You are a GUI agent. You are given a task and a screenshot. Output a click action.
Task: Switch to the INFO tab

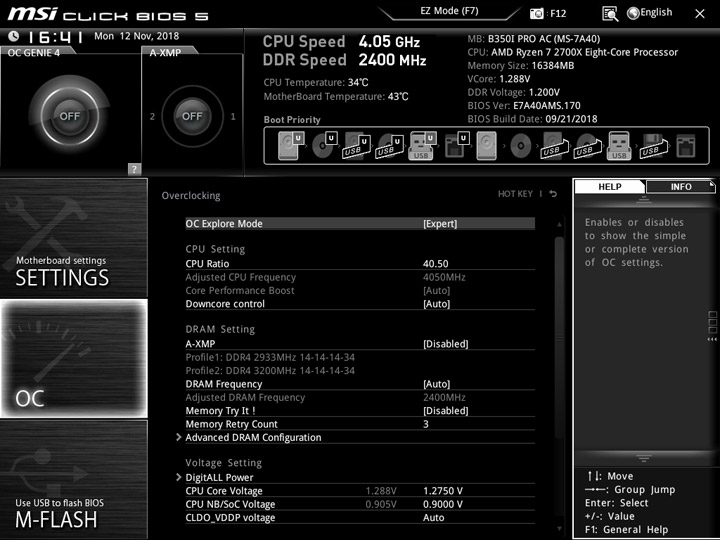pyautogui.click(x=681, y=186)
